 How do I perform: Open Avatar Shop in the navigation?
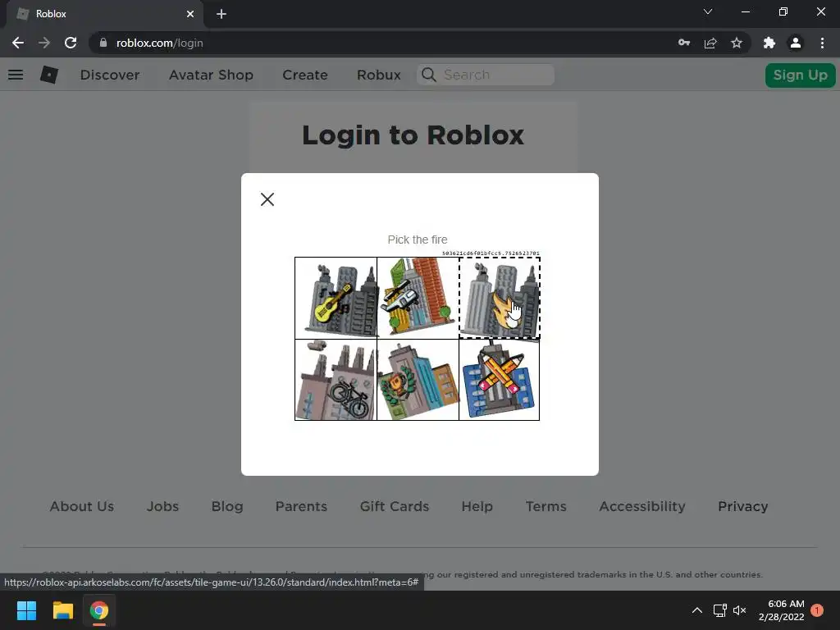pyautogui.click(x=211, y=75)
